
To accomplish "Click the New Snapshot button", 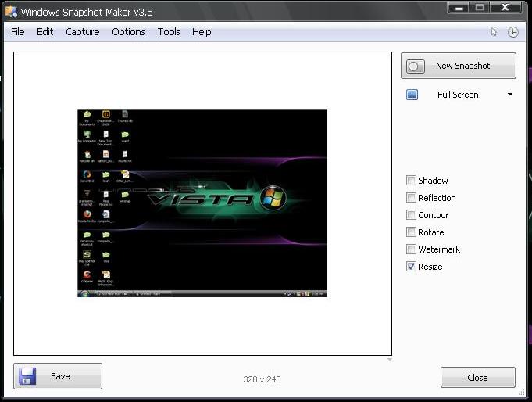I will pyautogui.click(x=459, y=66).
